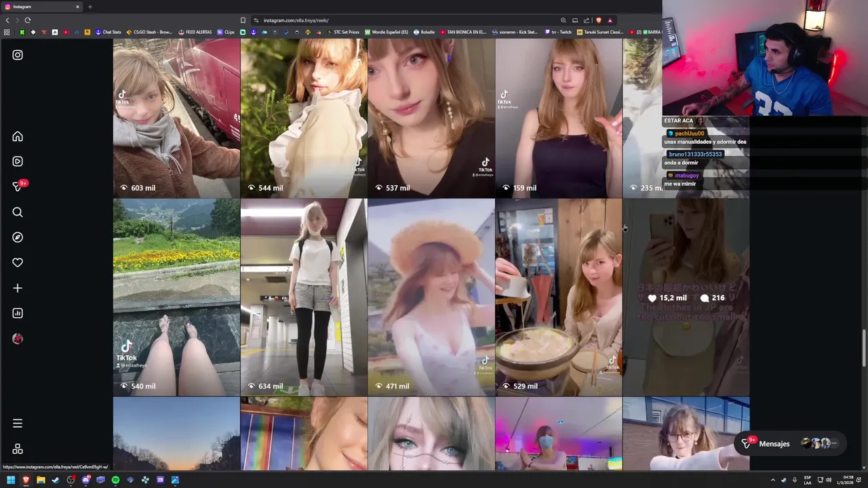The height and width of the screenshot is (488, 868).
Task: Open the STC Set Prices bookmark
Action: [343, 32]
